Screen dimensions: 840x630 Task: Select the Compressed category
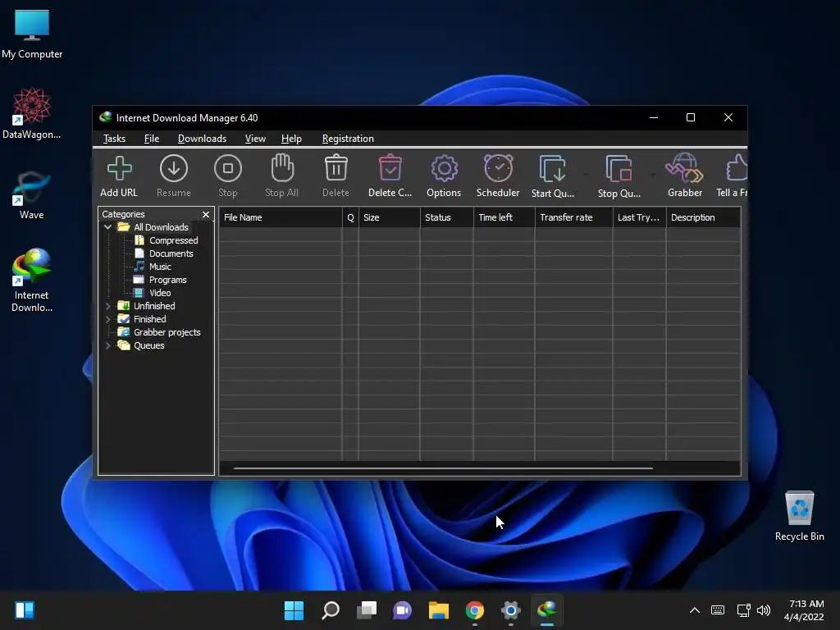tap(173, 240)
